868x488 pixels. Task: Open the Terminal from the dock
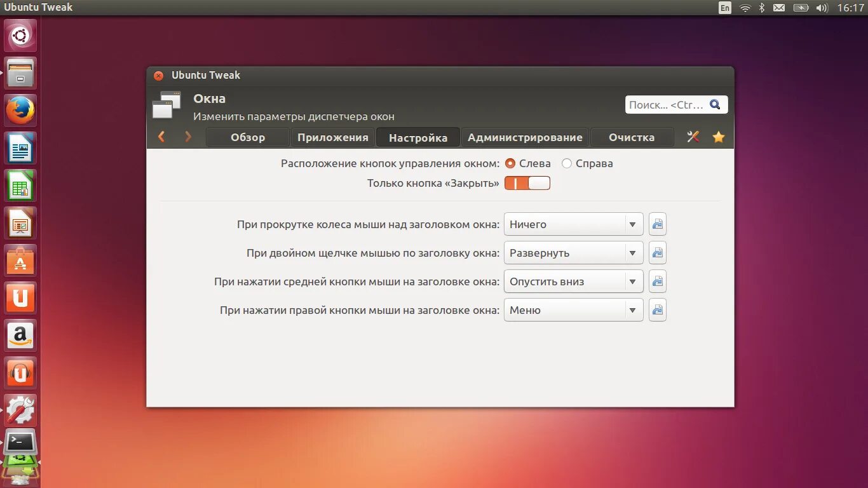click(20, 443)
